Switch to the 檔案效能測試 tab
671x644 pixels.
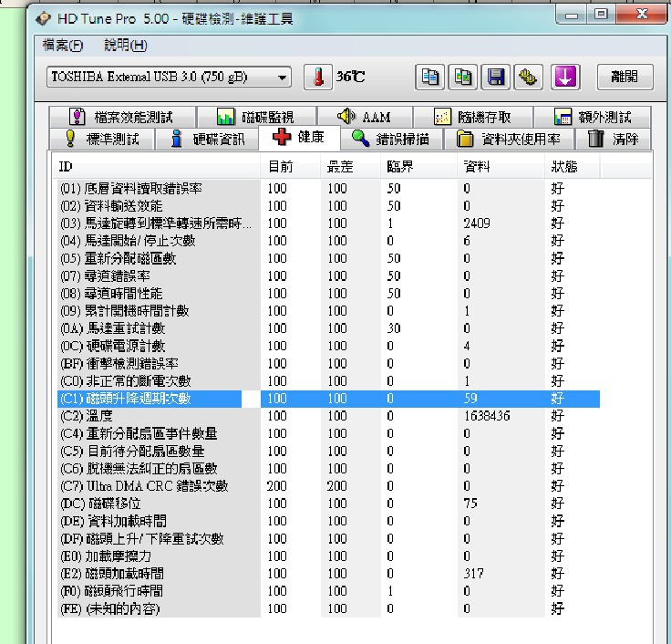[122, 117]
